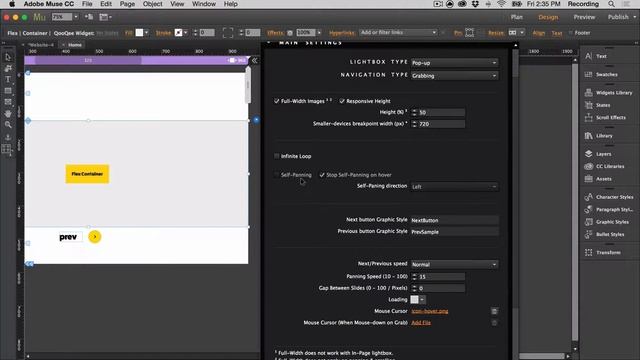
Task: Open Add or filter links dropdown
Action: [398, 32]
